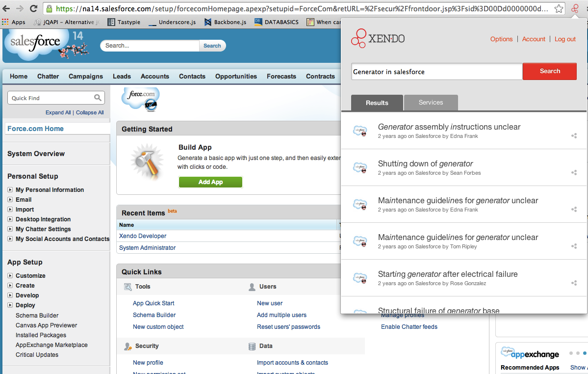
Task: Open the Apps bookmarks shortcut
Action: pyautogui.click(x=14, y=22)
